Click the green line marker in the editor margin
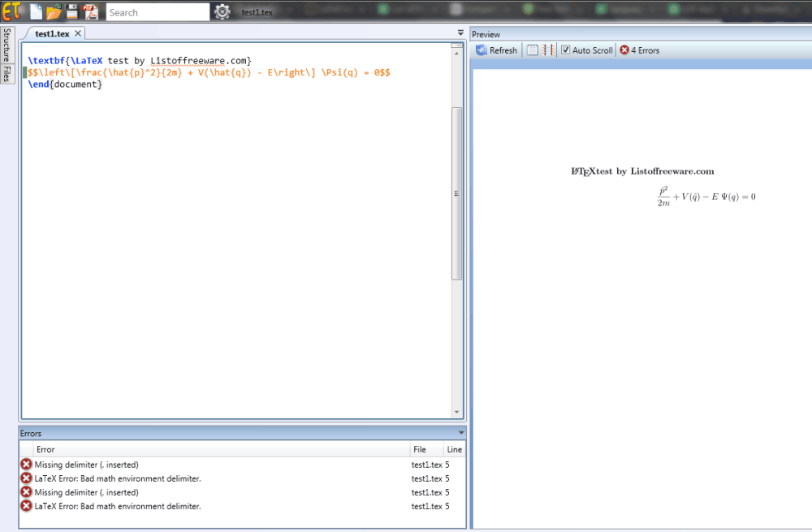This screenshot has width=812, height=532. 24,72
